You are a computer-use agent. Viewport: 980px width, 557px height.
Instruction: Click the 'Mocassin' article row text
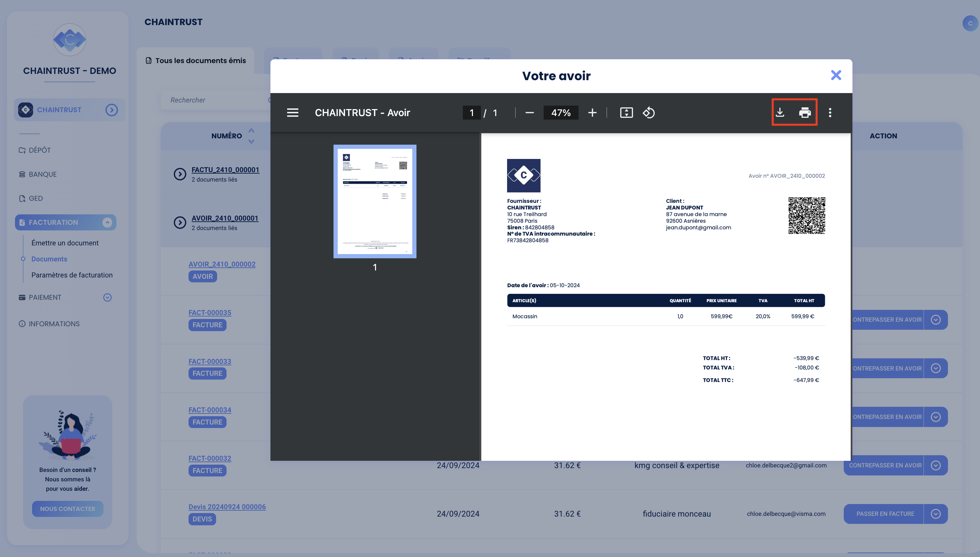(x=525, y=316)
